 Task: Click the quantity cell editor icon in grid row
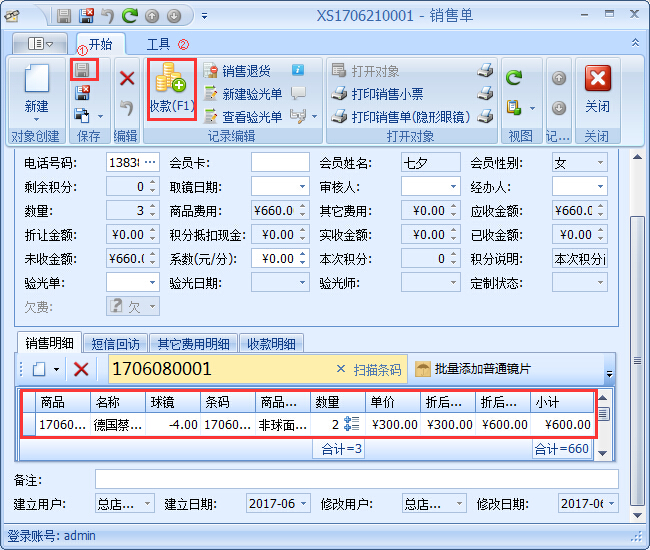point(352,424)
